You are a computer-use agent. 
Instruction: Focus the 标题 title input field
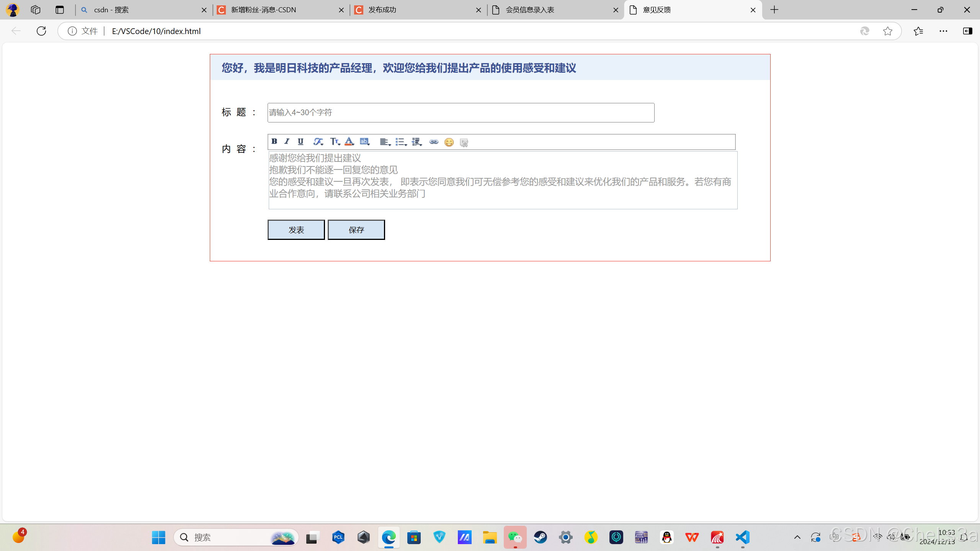(461, 112)
